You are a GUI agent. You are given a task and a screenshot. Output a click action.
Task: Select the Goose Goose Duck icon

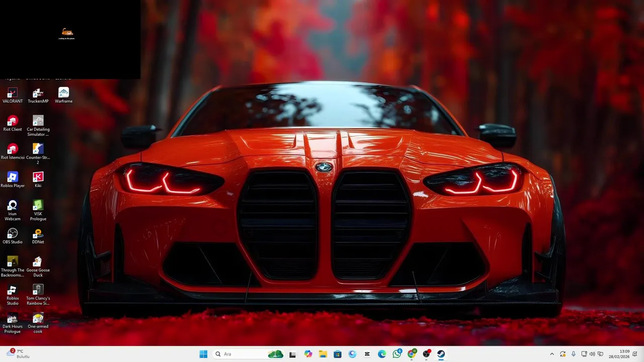38,266
